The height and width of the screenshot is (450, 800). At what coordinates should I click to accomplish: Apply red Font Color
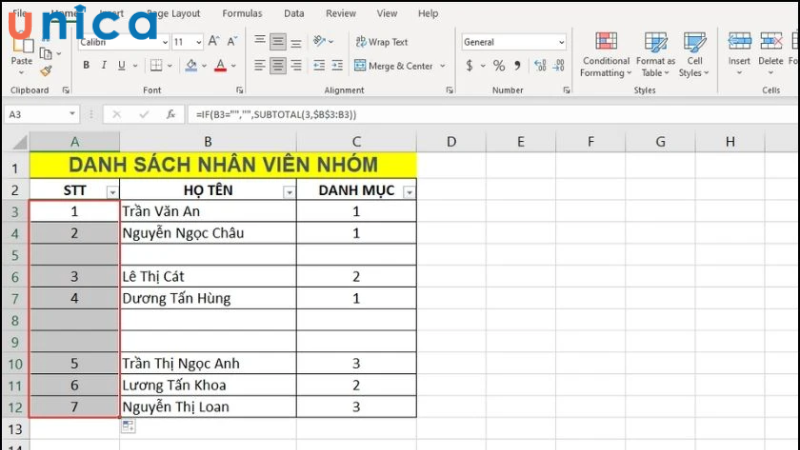click(x=220, y=65)
